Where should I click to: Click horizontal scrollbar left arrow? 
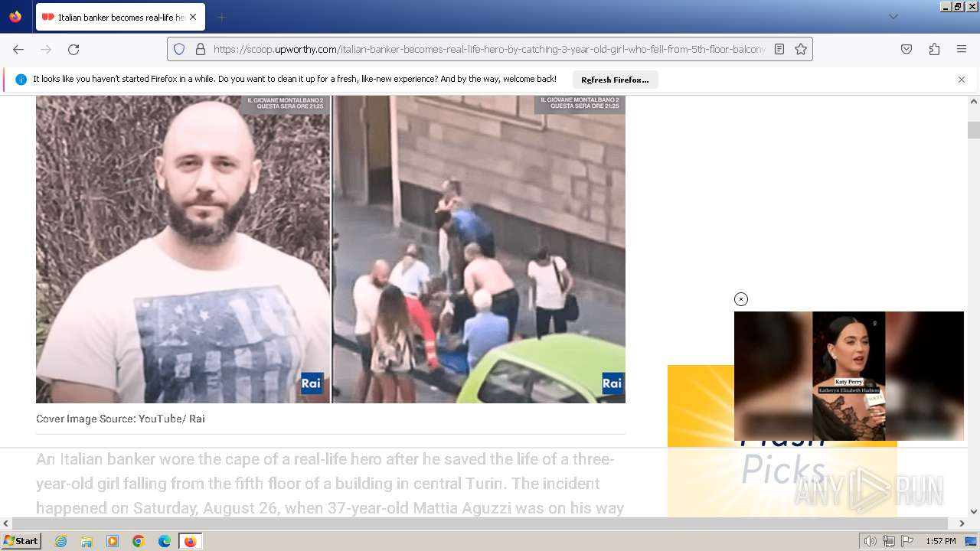tap(6, 523)
